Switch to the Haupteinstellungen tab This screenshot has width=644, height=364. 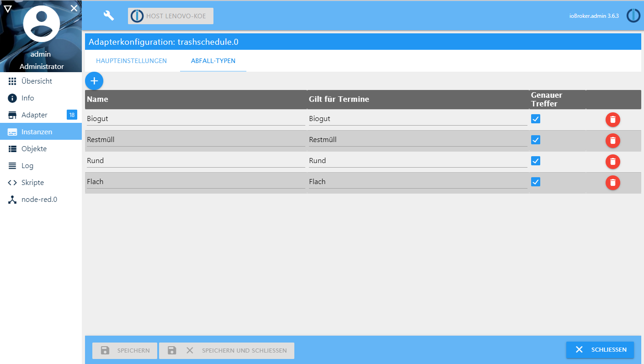131,61
